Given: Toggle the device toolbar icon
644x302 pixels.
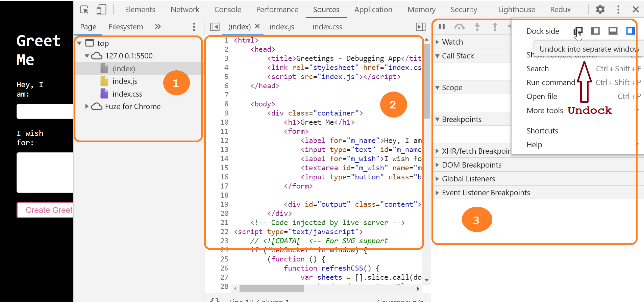Looking at the screenshot, I should (101, 9).
